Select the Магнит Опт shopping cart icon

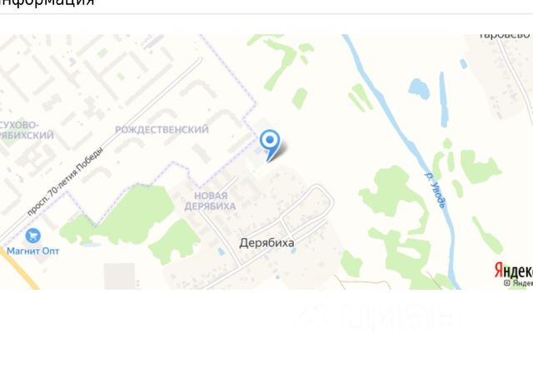click(33, 236)
